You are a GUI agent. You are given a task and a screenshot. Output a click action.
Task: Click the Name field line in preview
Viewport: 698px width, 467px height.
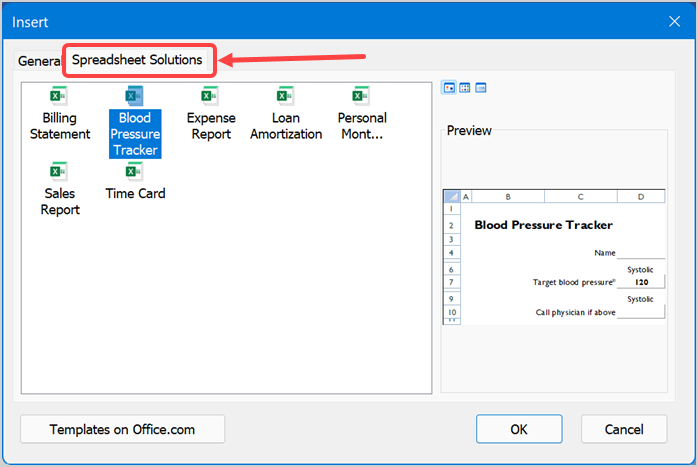pyautogui.click(x=640, y=254)
